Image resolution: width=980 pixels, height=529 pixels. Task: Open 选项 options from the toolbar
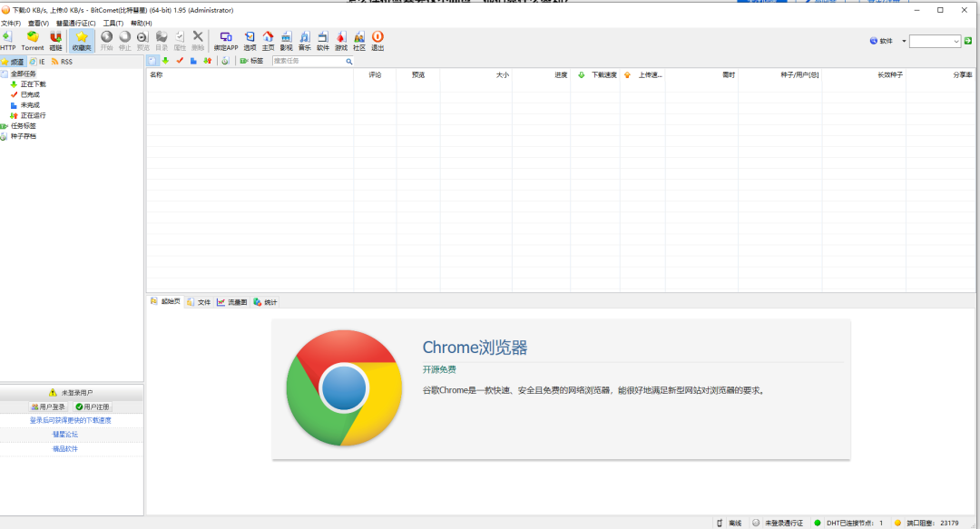click(250, 41)
